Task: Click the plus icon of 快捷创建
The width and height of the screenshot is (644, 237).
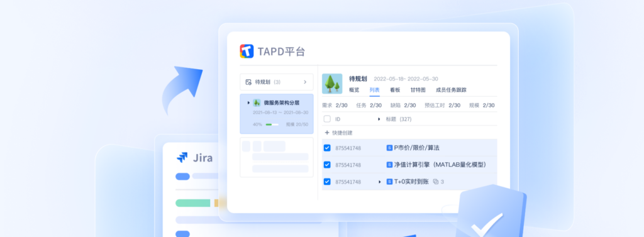Action: click(x=327, y=133)
